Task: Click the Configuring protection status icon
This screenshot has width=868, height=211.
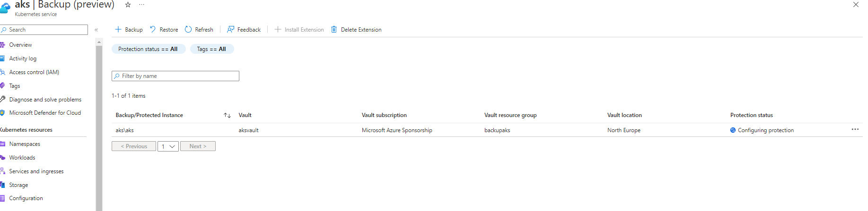Action: pyautogui.click(x=733, y=130)
